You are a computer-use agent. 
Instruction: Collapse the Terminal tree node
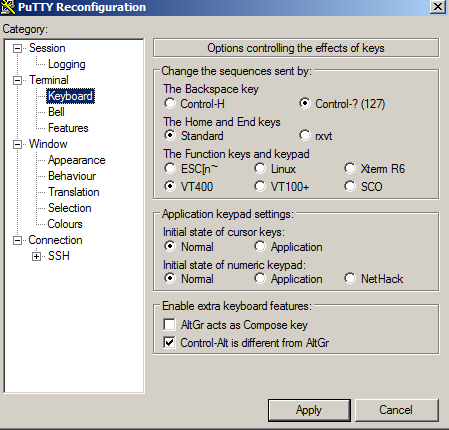(17, 81)
